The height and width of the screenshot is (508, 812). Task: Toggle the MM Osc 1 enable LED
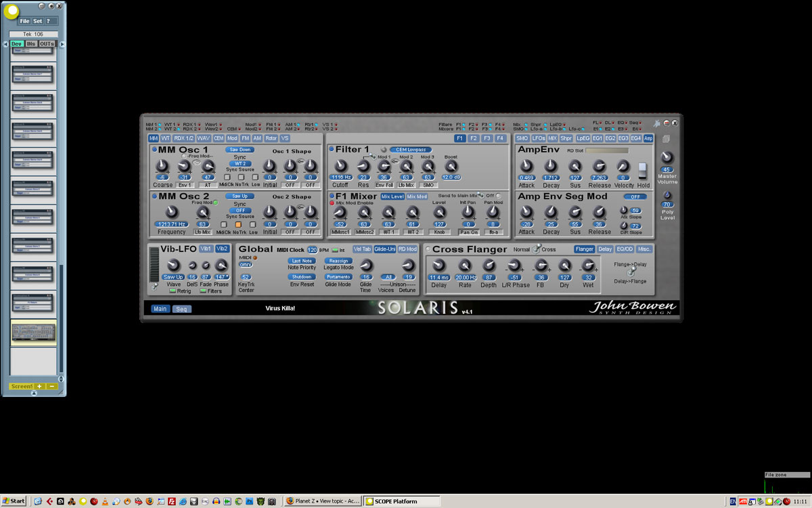point(154,150)
